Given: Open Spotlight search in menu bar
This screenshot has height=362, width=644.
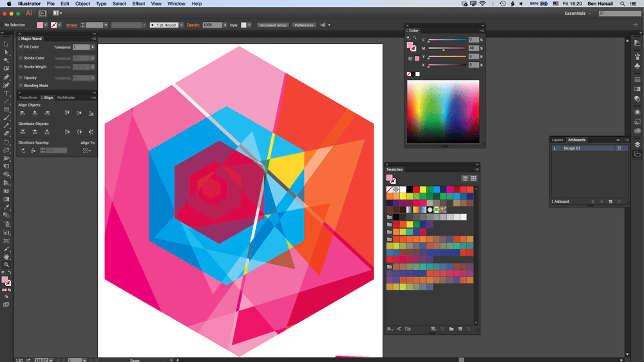Looking at the screenshot, I should pos(622,4).
